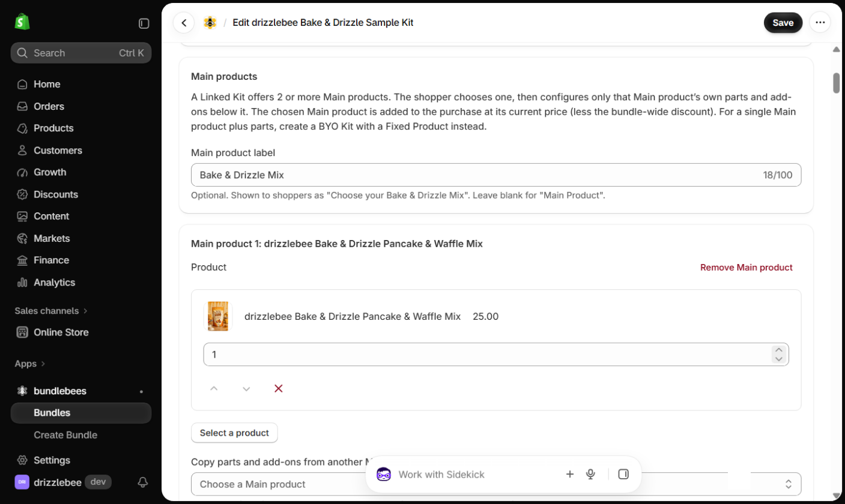Open notifications bell icon
The width and height of the screenshot is (845, 504).
143,482
